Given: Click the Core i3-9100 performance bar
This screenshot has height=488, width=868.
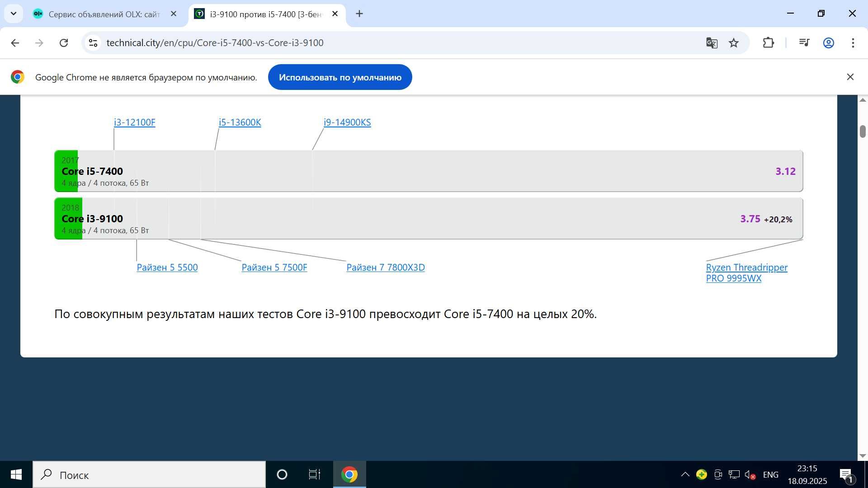Looking at the screenshot, I should point(429,219).
